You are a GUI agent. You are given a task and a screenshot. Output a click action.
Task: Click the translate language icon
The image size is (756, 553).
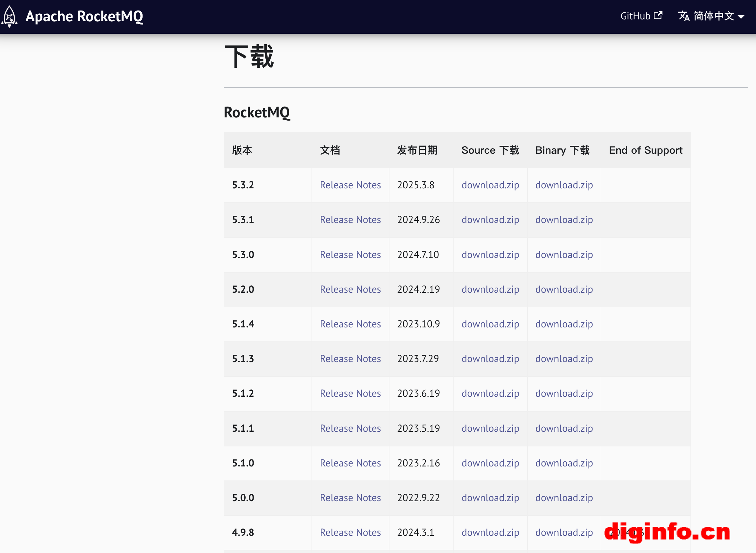684,16
